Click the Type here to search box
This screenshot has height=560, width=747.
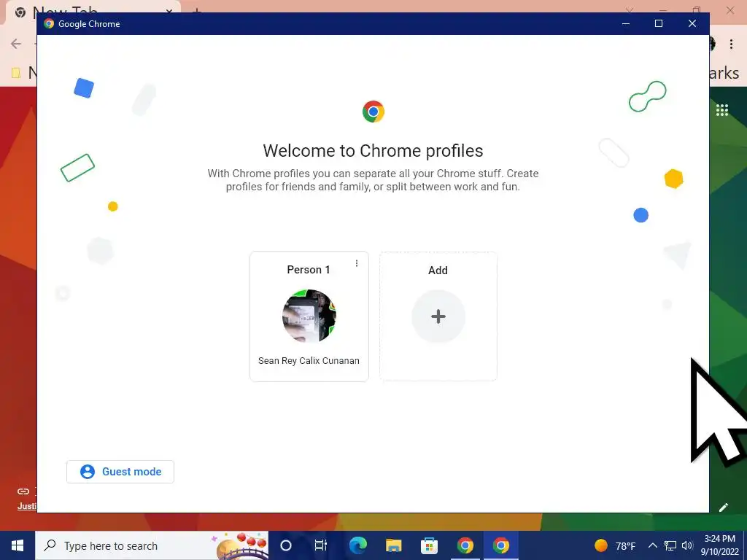pos(152,545)
